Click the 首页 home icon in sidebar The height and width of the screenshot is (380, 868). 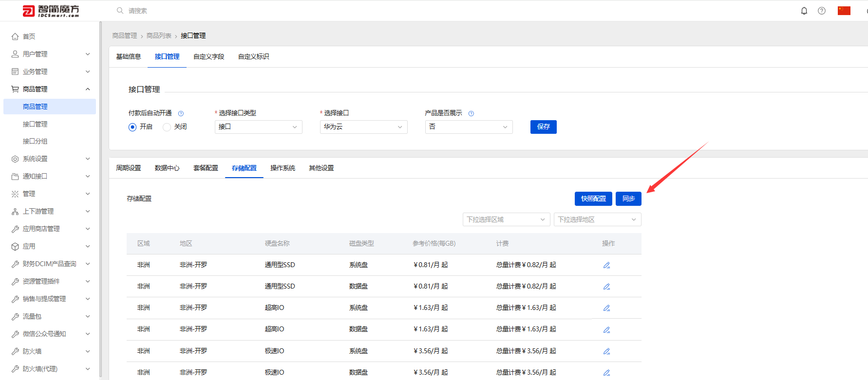[x=15, y=36]
